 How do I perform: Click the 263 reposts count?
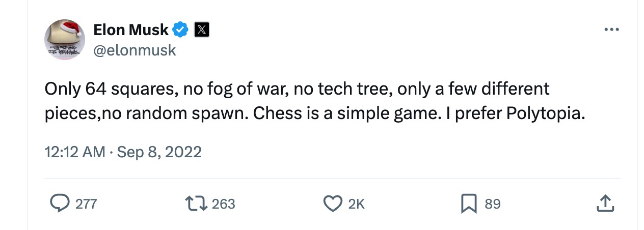tap(223, 204)
